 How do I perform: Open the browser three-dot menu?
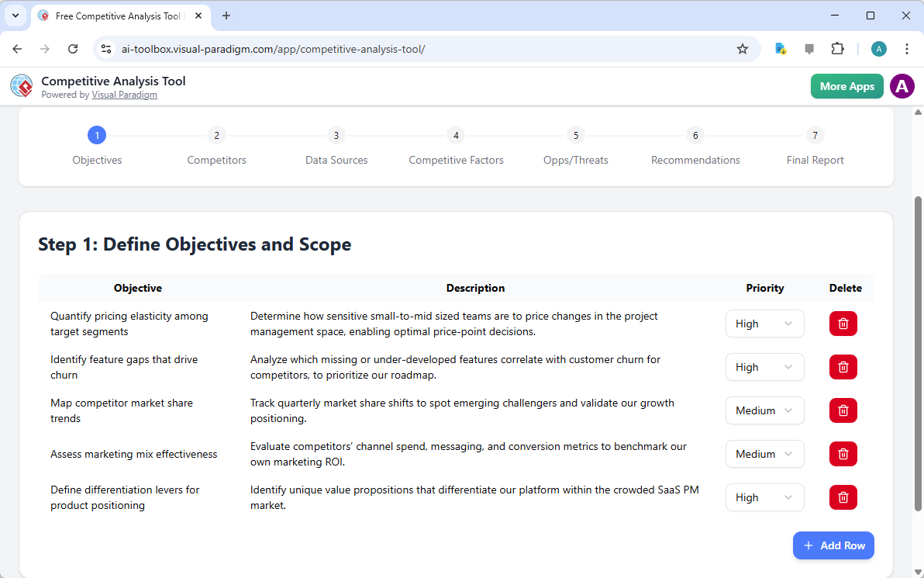tap(907, 48)
